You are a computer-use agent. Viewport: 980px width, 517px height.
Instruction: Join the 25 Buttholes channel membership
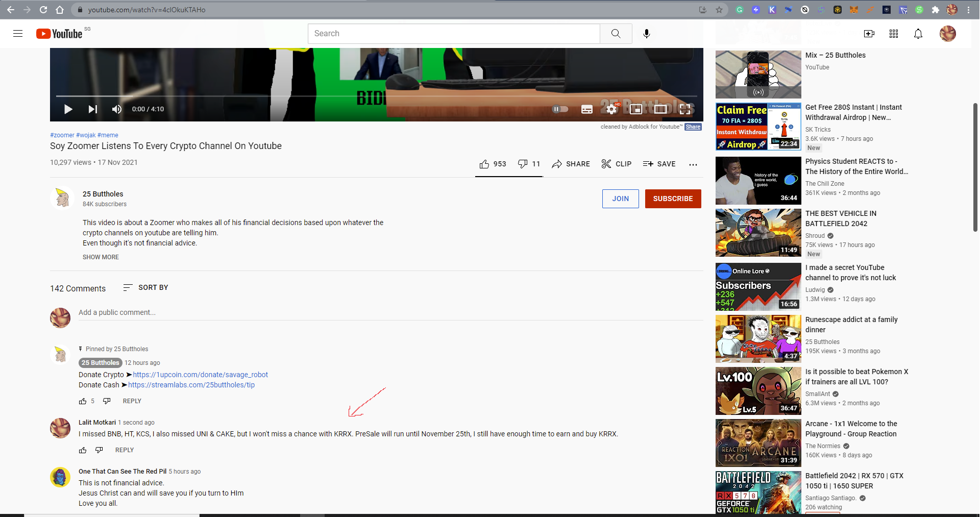620,199
